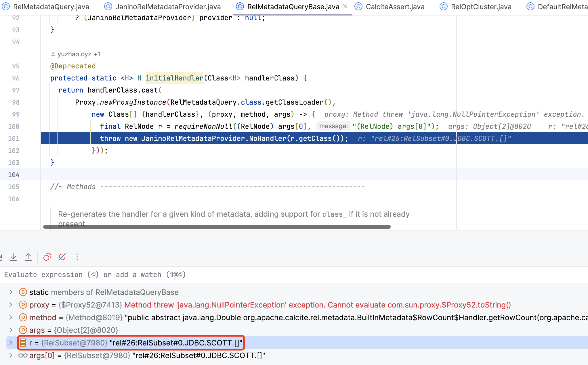Screen dimensions: 588x365
Task: Select the CalciteAssert.java editor tab
Action: click(395, 7)
